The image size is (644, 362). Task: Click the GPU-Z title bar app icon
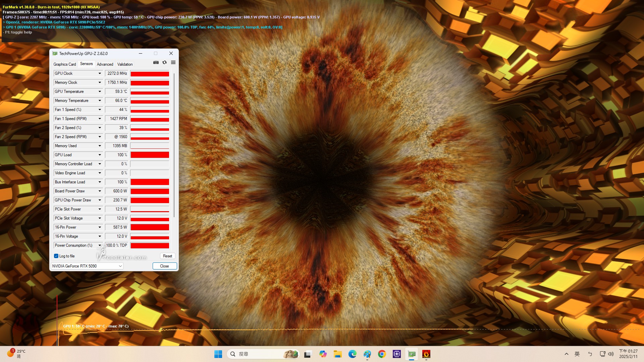coord(55,53)
